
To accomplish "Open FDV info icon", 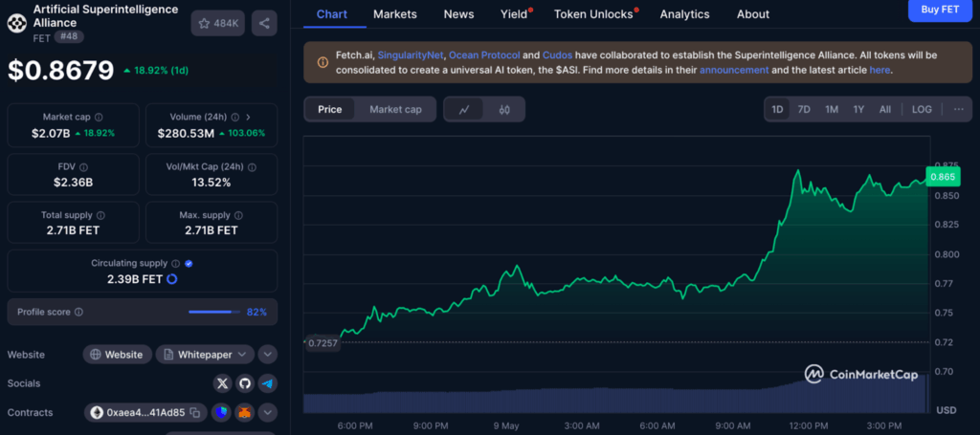I will [x=84, y=167].
